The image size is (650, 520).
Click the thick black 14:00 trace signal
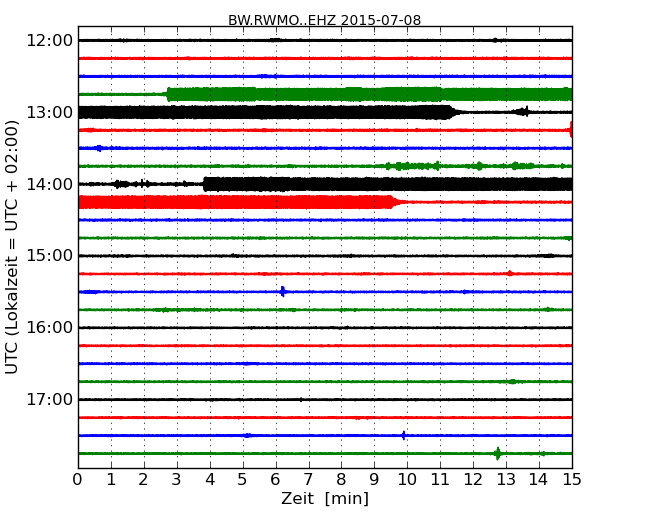[x=388, y=184]
